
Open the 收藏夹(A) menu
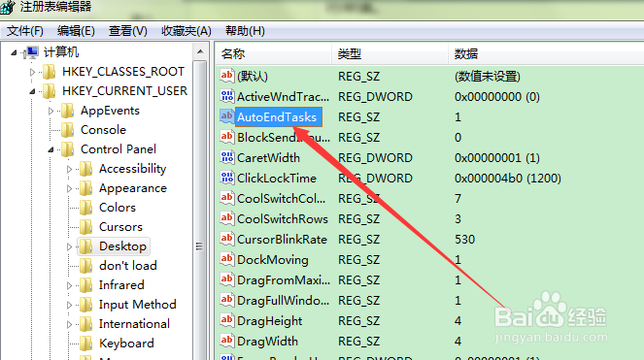coord(186,31)
